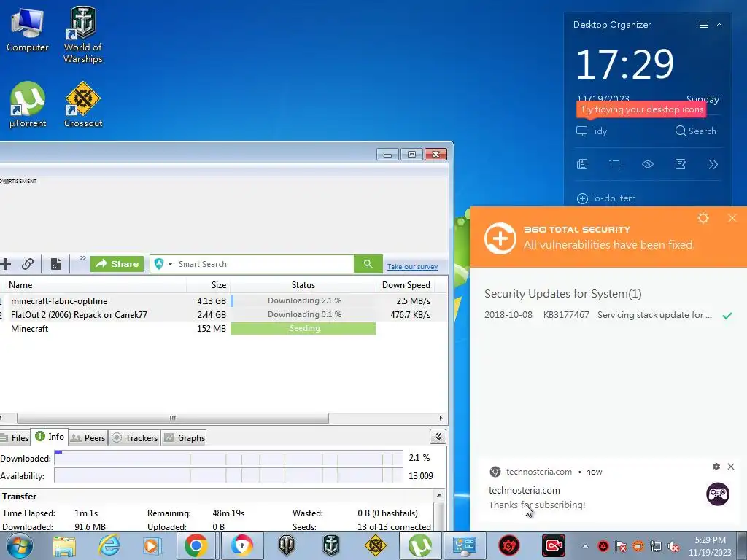Viewport: 747px width, 560px height.
Task: Expand the toolbar overflow chevron
Action: pyautogui.click(x=83, y=258)
